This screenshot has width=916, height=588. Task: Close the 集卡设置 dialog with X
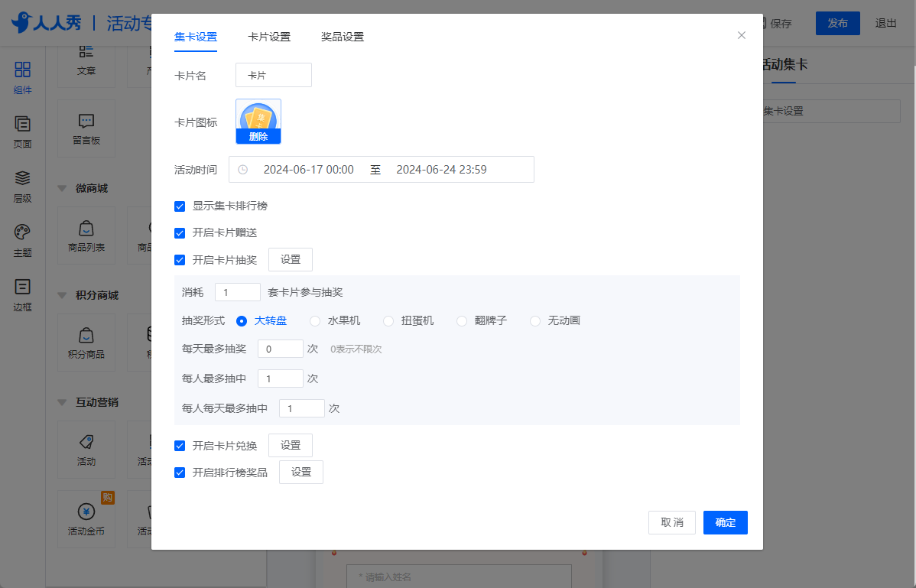[x=742, y=36]
